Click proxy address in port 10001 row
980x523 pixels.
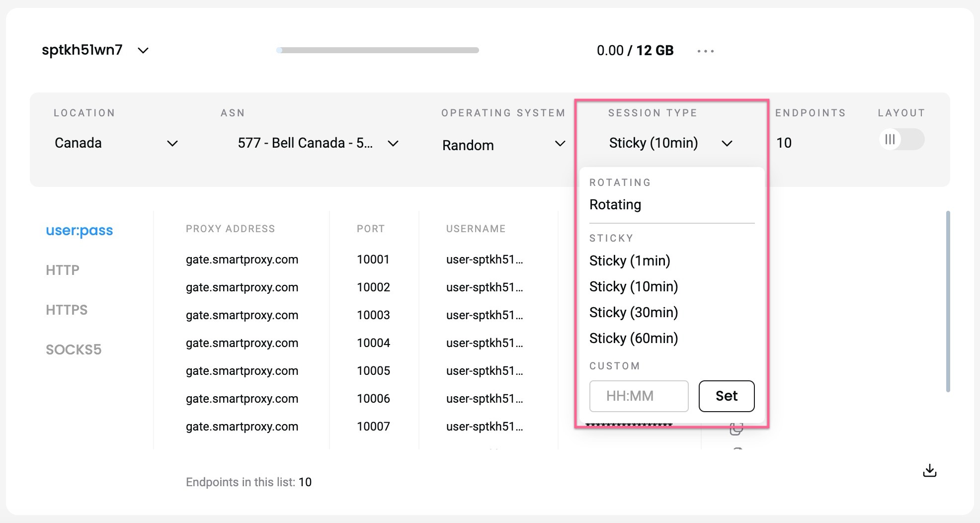[x=242, y=260]
